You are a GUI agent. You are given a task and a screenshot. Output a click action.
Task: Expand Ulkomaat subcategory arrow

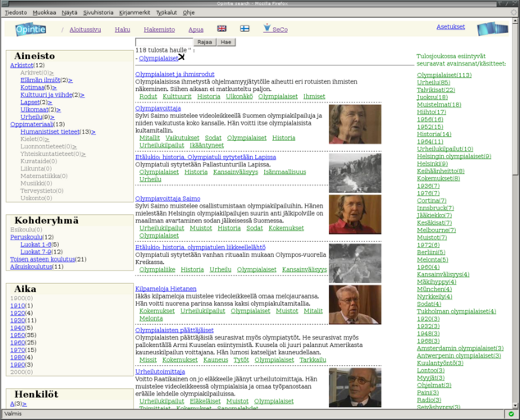tap(58, 110)
